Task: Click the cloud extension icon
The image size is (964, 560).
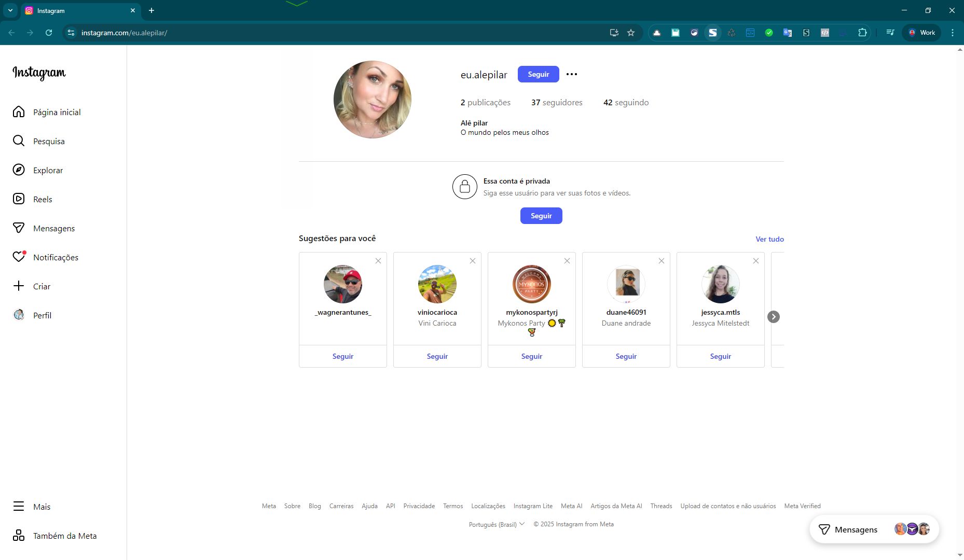Action: [x=657, y=33]
